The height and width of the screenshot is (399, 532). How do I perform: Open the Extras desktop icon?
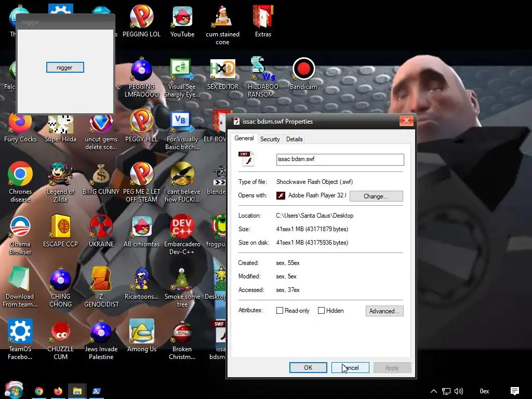click(x=263, y=21)
